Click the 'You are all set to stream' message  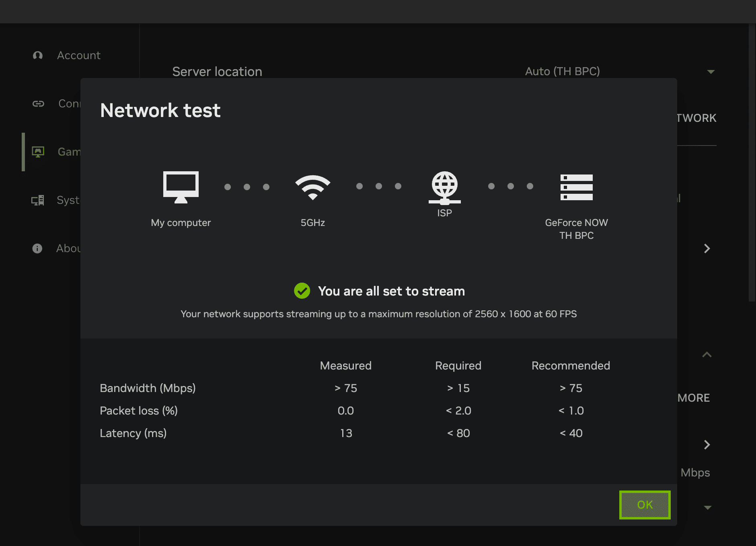391,291
